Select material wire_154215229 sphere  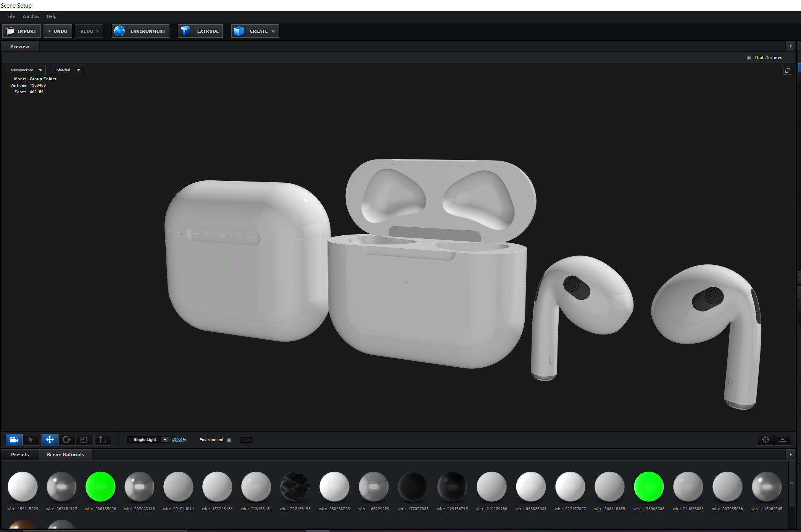tap(23, 486)
